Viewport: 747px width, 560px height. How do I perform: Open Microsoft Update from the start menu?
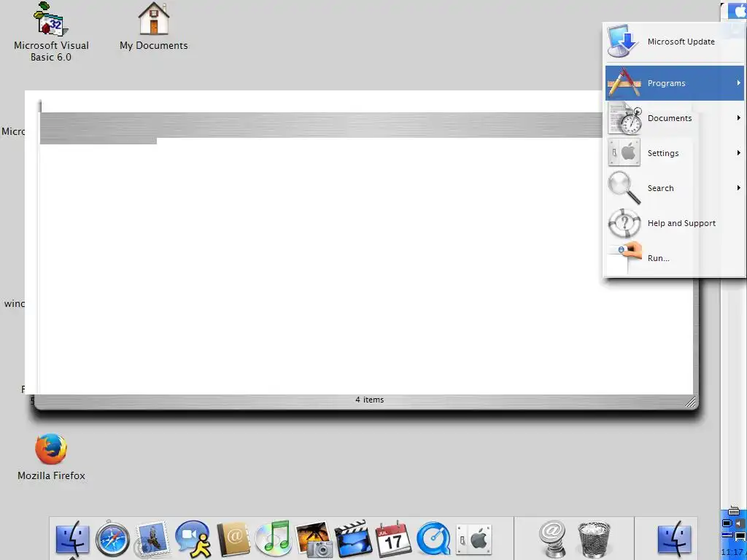[675, 42]
